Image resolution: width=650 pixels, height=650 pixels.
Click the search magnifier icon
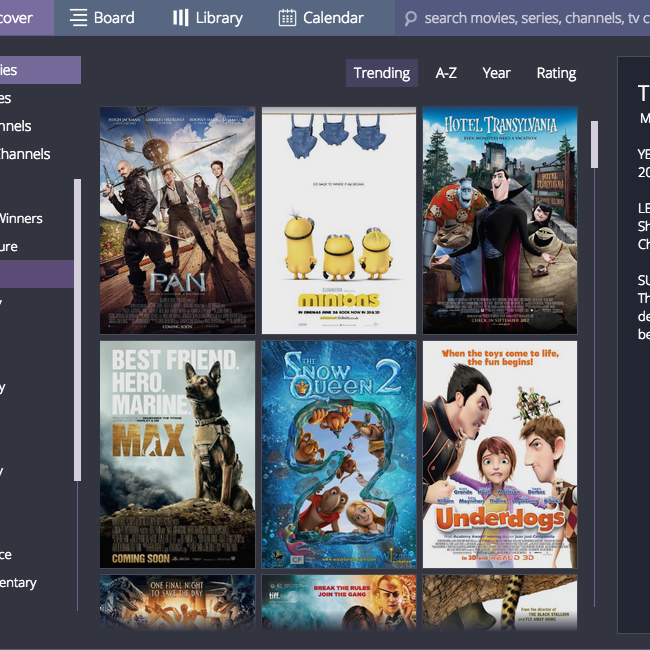click(410, 18)
